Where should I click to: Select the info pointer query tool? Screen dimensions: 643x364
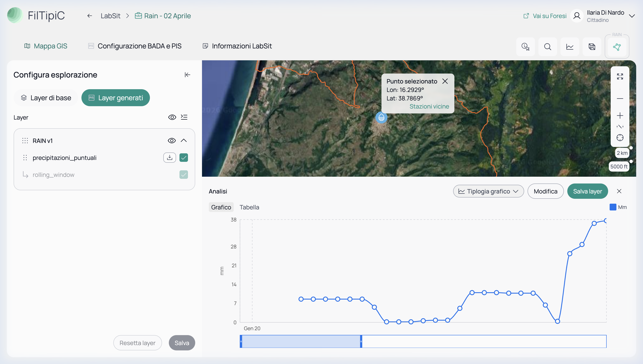pos(525,47)
